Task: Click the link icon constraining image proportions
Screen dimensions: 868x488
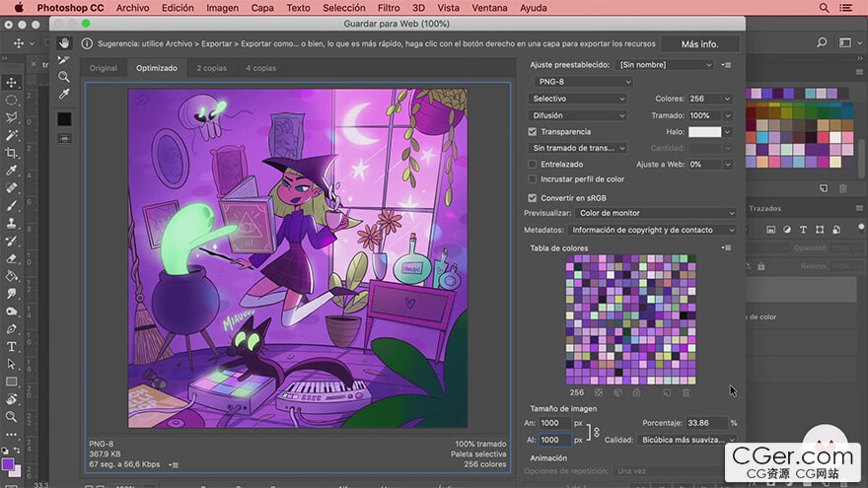Action: pyautogui.click(x=596, y=432)
